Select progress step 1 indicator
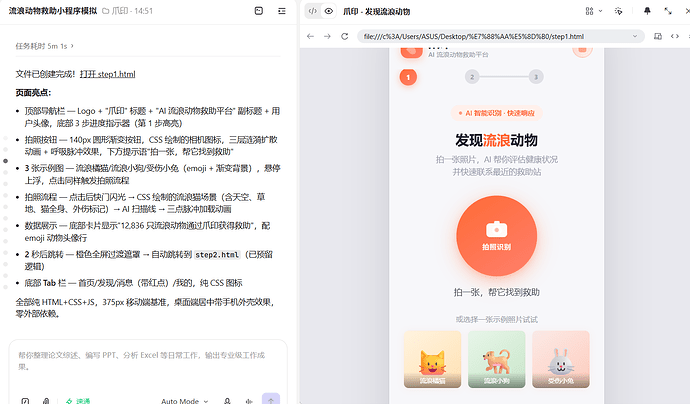Screen dimensions: 690x404 coord(408,77)
